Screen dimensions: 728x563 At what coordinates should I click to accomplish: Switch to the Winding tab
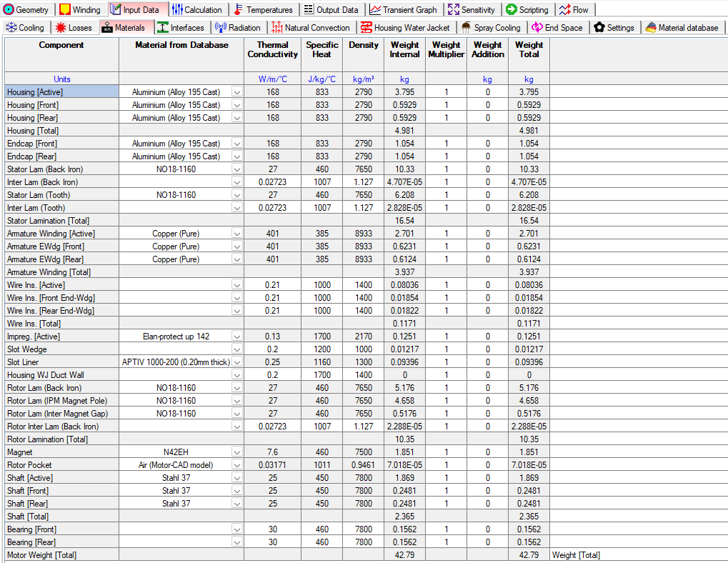coord(80,9)
